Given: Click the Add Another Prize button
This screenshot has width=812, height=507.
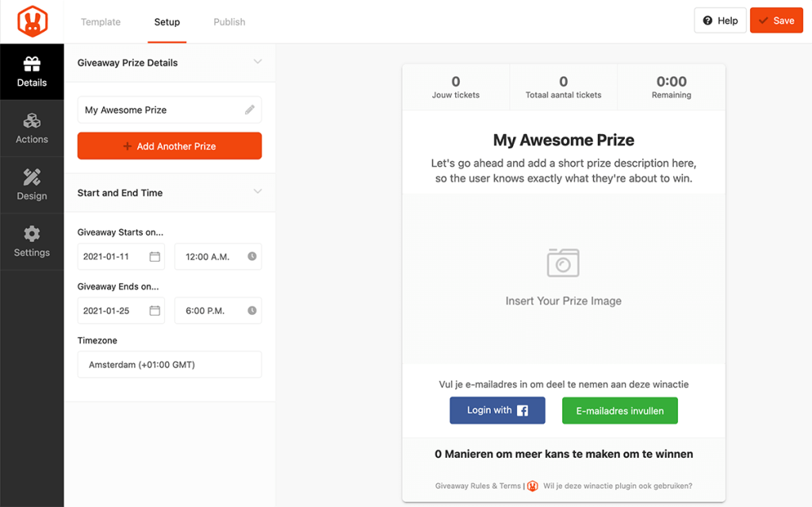Looking at the screenshot, I should (169, 146).
